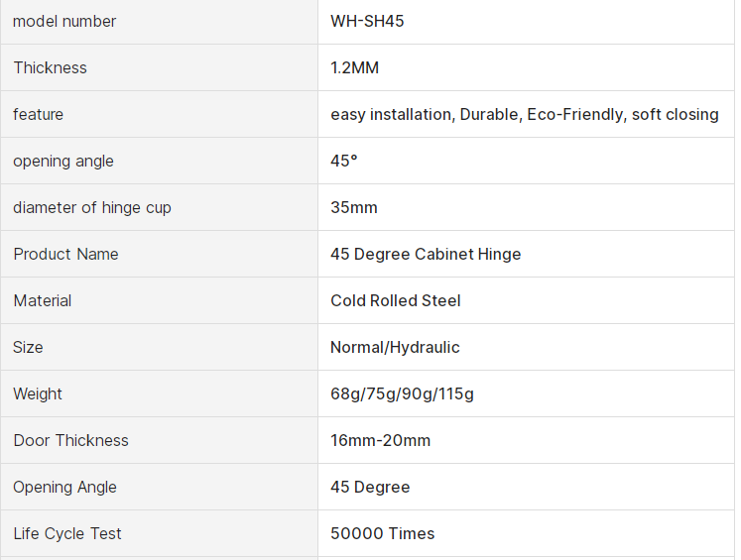Screen dimensions: 741x560
Task: Select the 68g/75g/90g/115g weight value
Action: [402, 393]
